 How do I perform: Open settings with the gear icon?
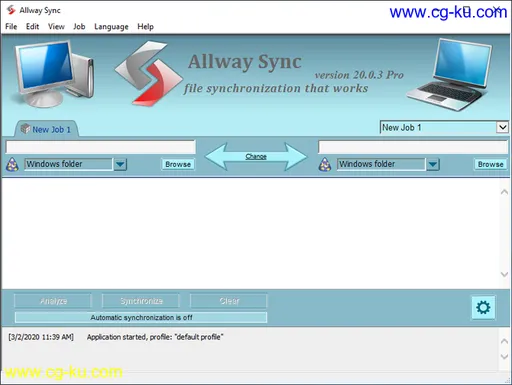pyautogui.click(x=483, y=307)
